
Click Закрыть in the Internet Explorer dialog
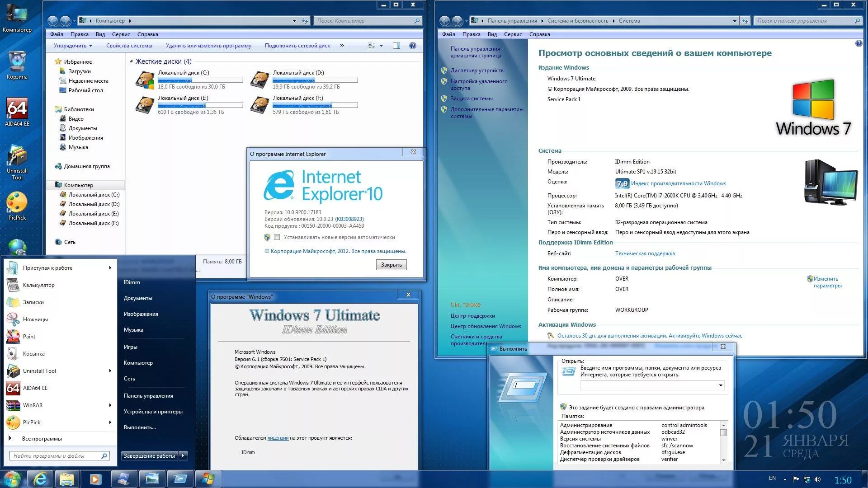[x=391, y=265]
